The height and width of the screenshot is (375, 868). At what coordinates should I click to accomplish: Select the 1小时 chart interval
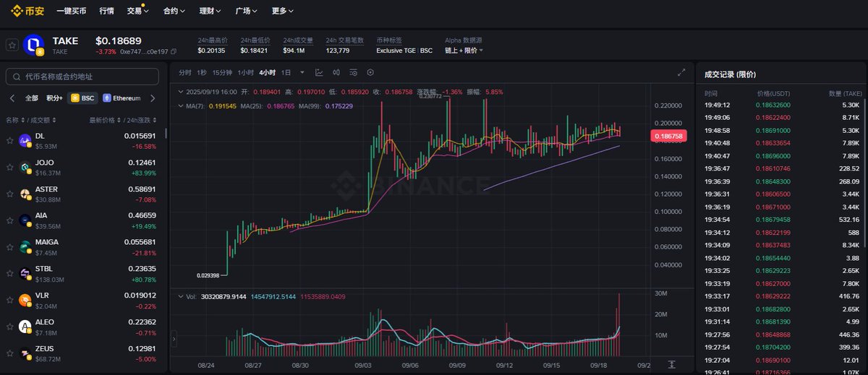click(x=246, y=72)
